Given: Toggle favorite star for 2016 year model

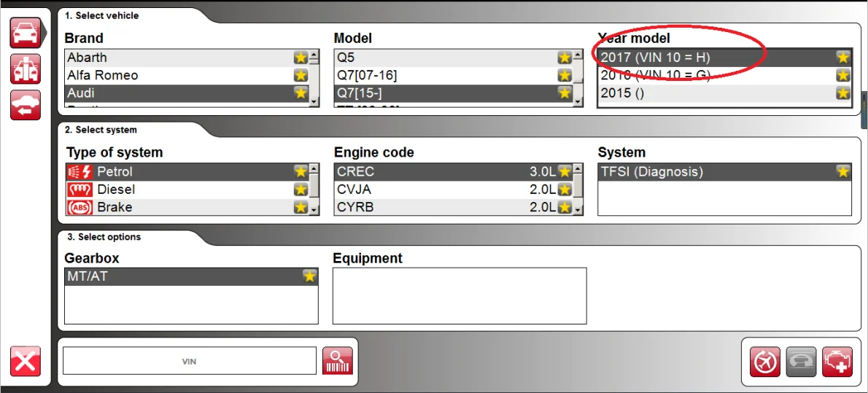Looking at the screenshot, I should click(843, 74).
